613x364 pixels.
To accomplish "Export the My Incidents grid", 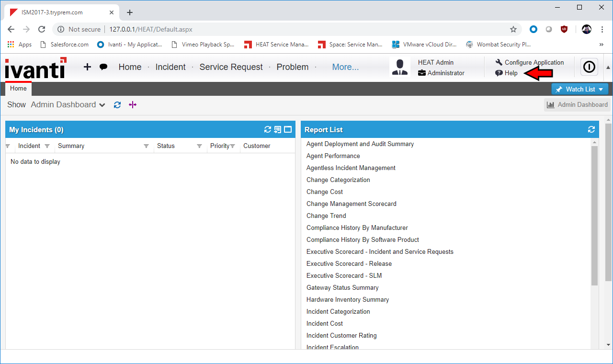I will coord(277,129).
